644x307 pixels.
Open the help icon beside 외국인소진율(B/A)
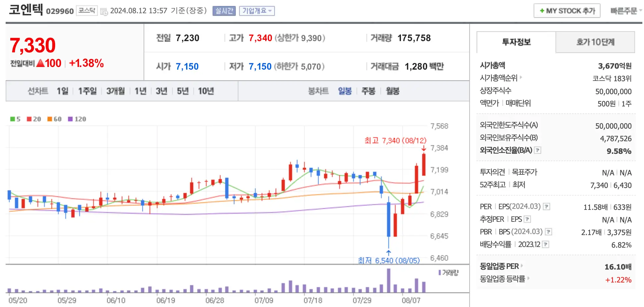[538, 150]
